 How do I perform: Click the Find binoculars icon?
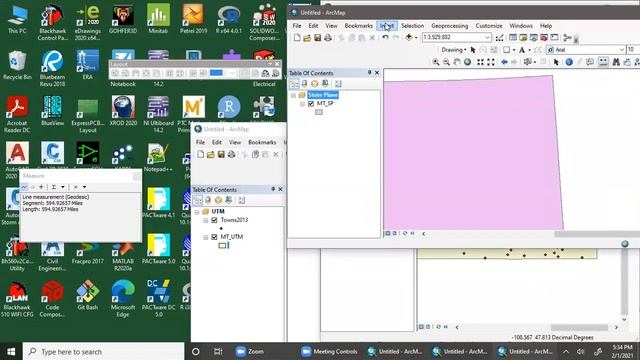616,62
